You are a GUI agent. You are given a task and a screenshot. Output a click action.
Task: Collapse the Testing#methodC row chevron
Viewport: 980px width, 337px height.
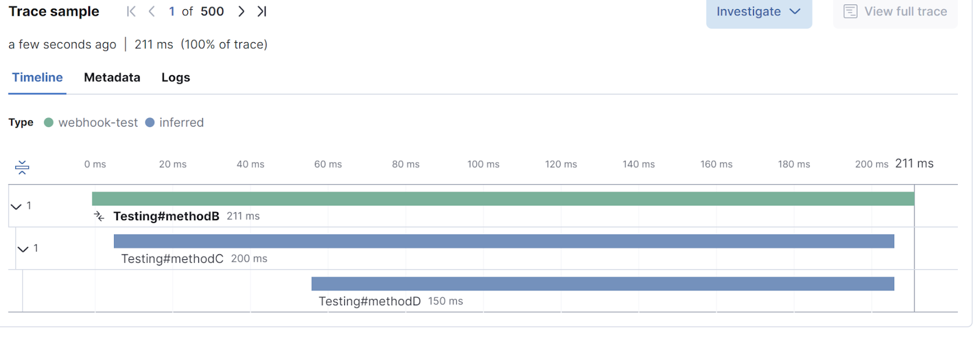click(x=23, y=249)
